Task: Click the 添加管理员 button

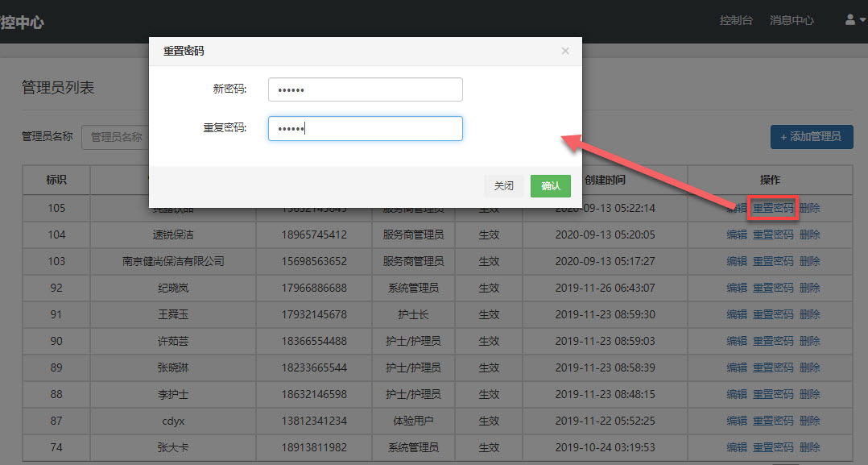Action: click(x=812, y=137)
